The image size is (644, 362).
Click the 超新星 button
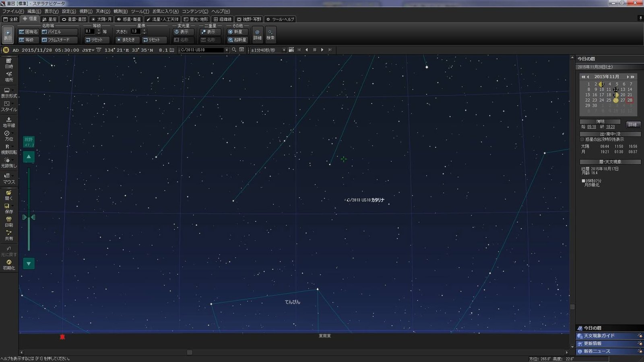tap(237, 40)
